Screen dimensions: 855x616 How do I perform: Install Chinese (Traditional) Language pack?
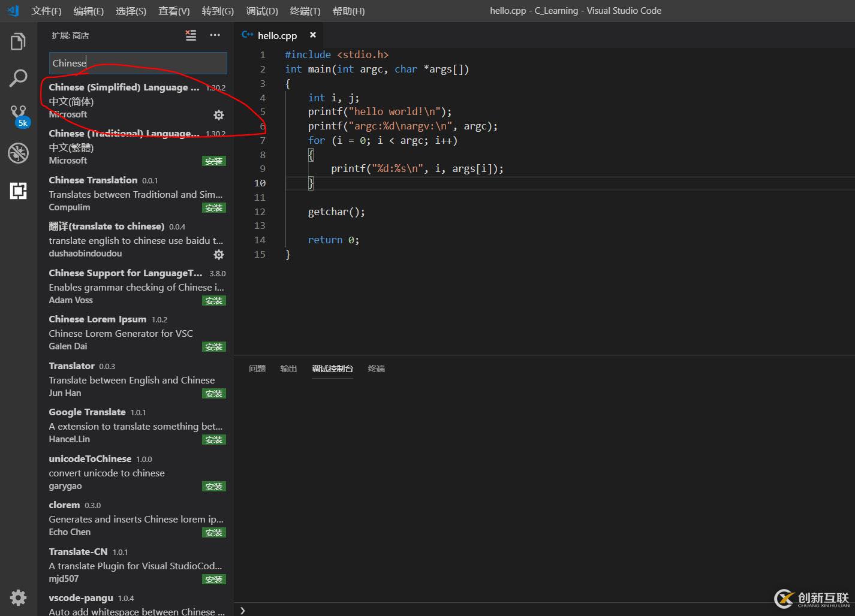point(214,161)
